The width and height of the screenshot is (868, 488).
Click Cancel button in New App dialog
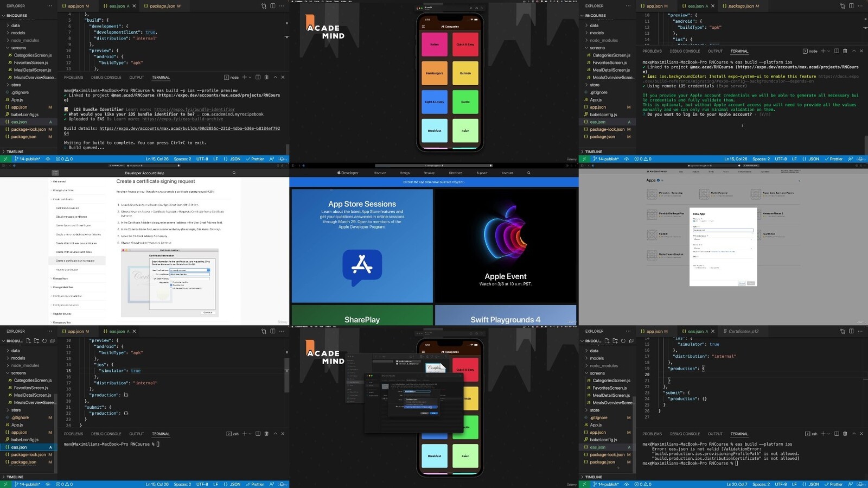pos(742,283)
